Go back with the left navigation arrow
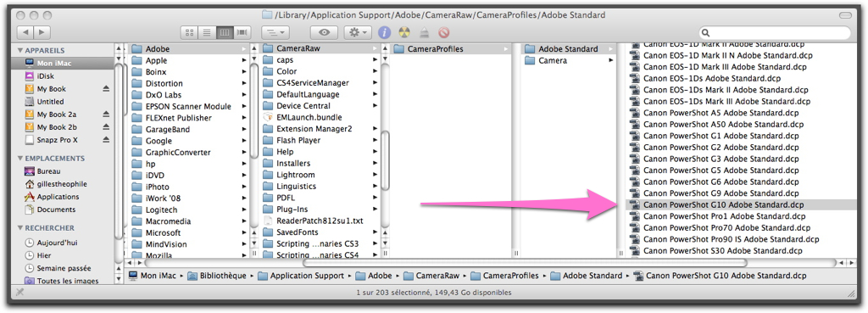The width and height of the screenshot is (868, 313). (25, 32)
